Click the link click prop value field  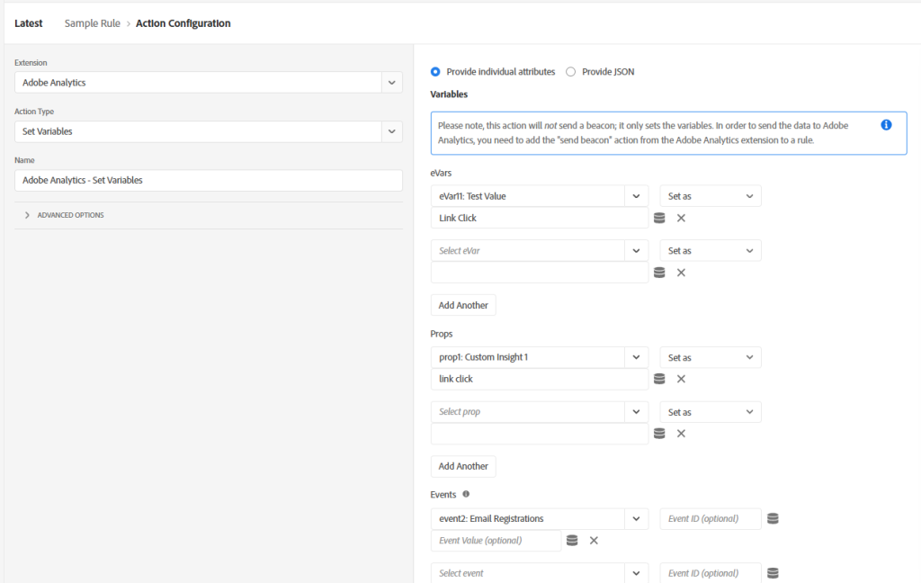click(539, 379)
